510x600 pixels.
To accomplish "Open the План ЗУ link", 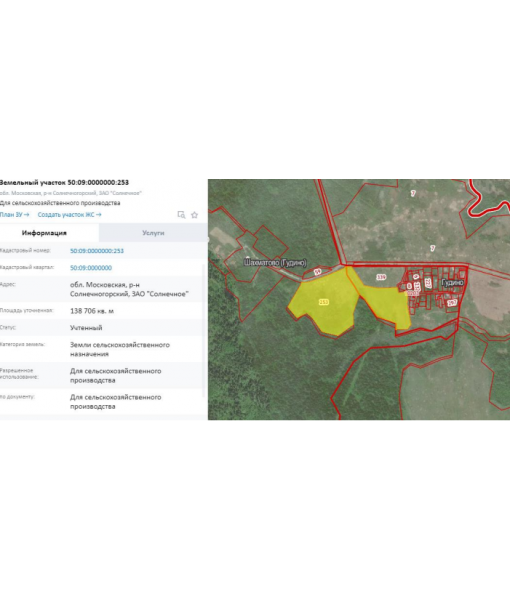I will coord(15,215).
